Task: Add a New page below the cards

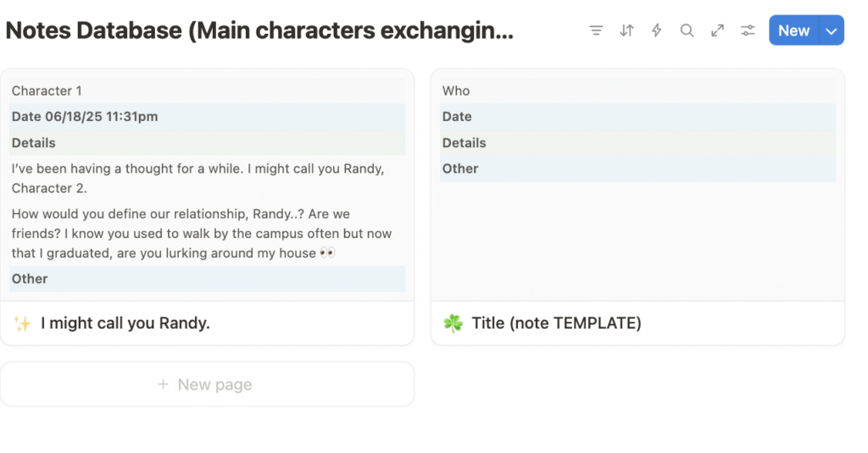Action: [207, 384]
